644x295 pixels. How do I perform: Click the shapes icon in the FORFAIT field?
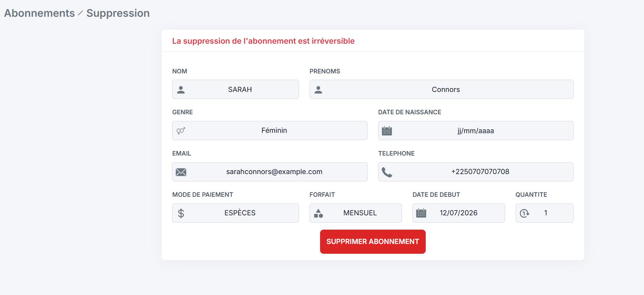coord(318,213)
